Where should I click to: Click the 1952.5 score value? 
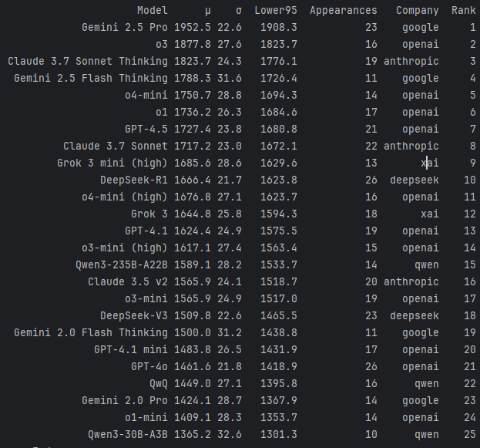click(193, 28)
